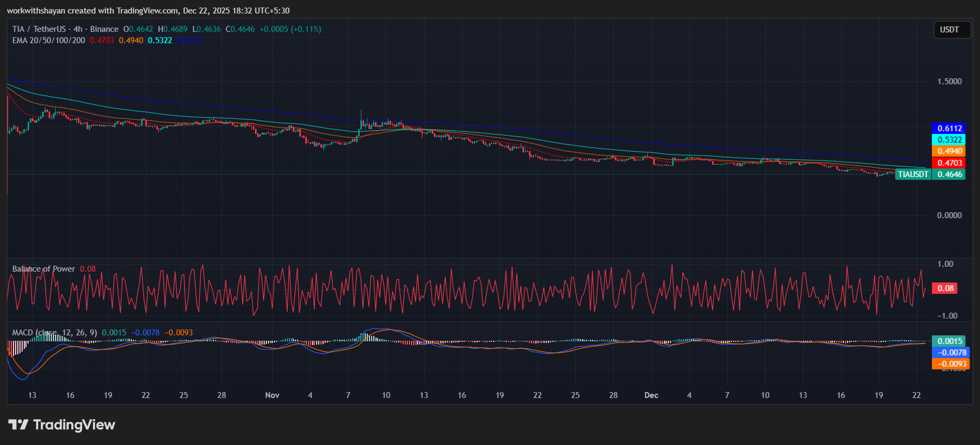Screen dimensions: 980x445
Task: Click the EMA 20/50/100/200 legend title
Action: [49, 41]
